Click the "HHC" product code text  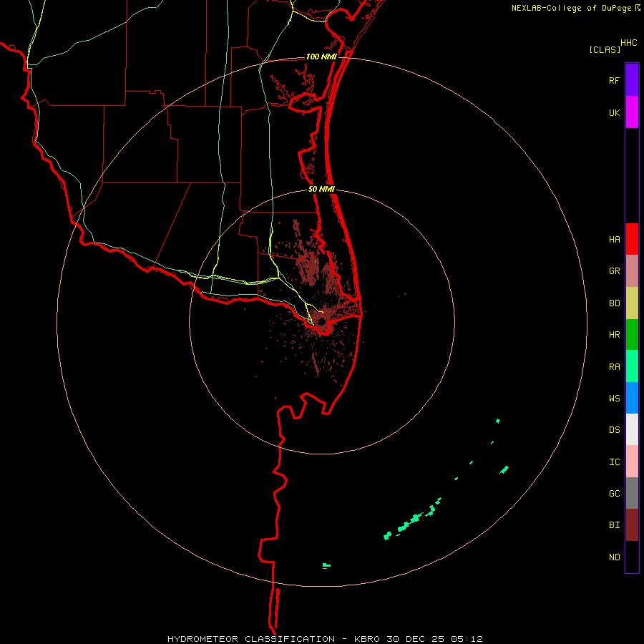point(629,43)
